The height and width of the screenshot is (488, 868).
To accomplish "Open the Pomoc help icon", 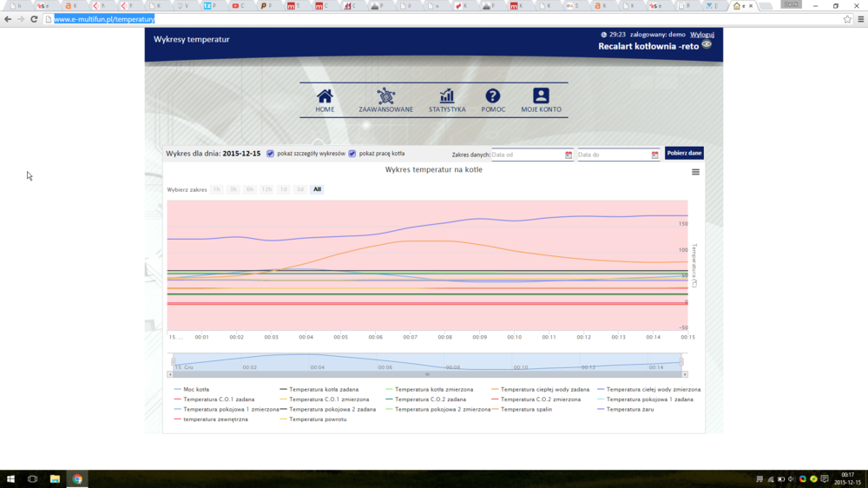I will point(493,96).
